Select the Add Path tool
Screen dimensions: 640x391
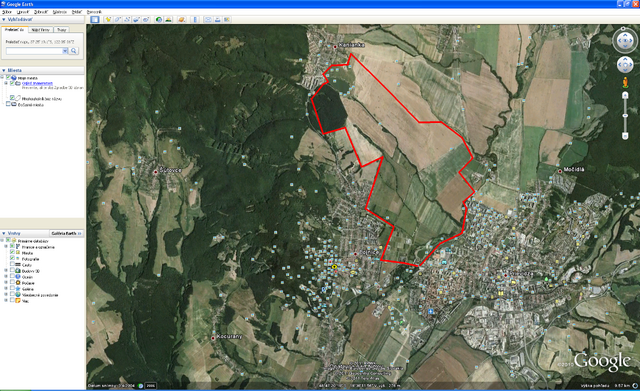point(127,20)
